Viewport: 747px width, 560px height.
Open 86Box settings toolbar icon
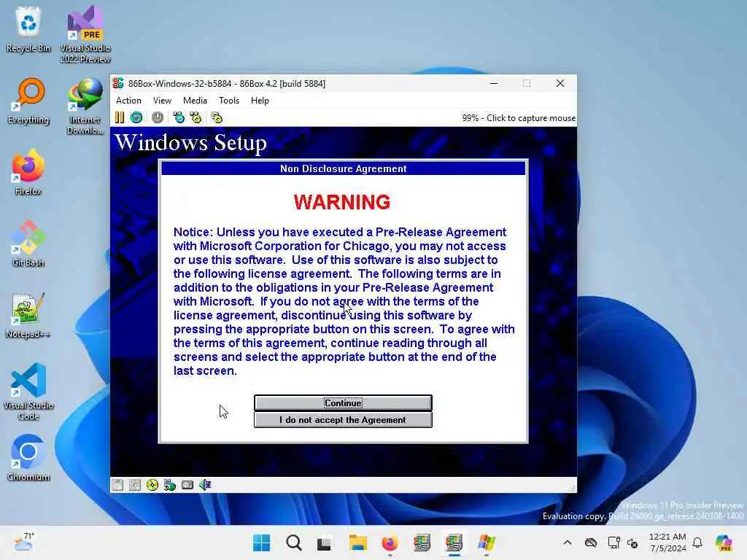[x=217, y=117]
